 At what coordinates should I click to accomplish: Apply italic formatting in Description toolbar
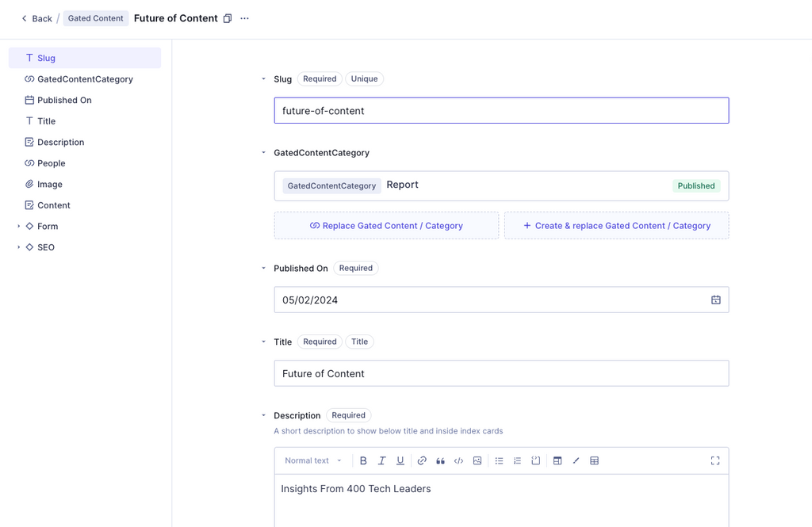click(381, 460)
